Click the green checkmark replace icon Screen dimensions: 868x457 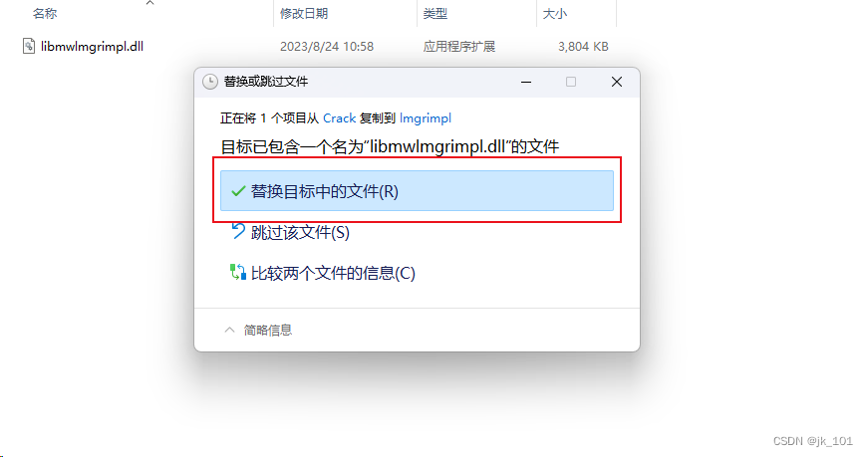click(238, 191)
